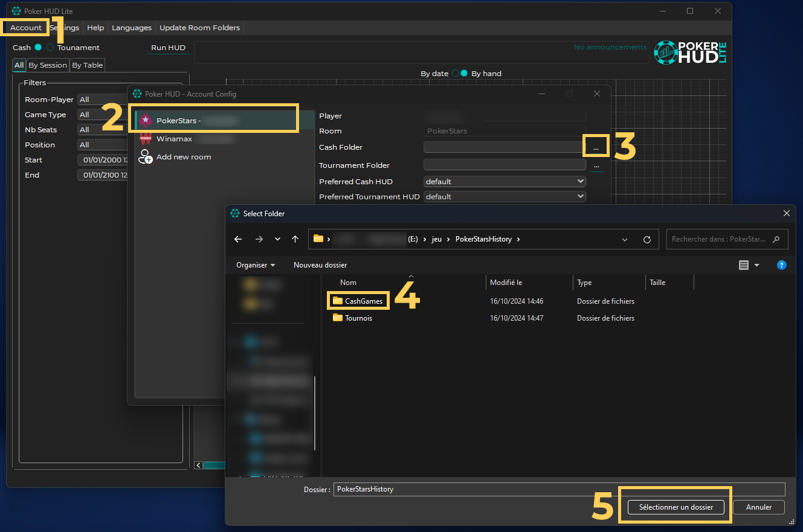
Task: Click the Annuler button
Action: (759, 507)
